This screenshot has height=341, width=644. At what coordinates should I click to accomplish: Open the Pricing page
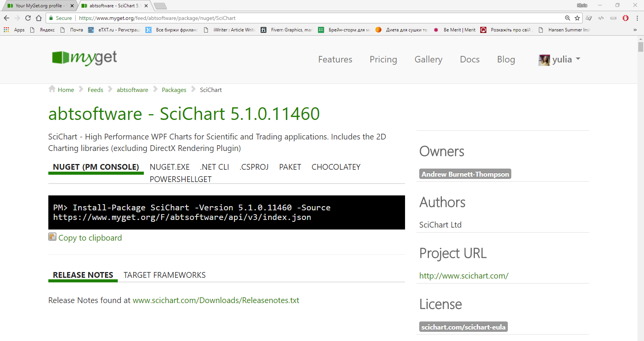click(x=383, y=59)
